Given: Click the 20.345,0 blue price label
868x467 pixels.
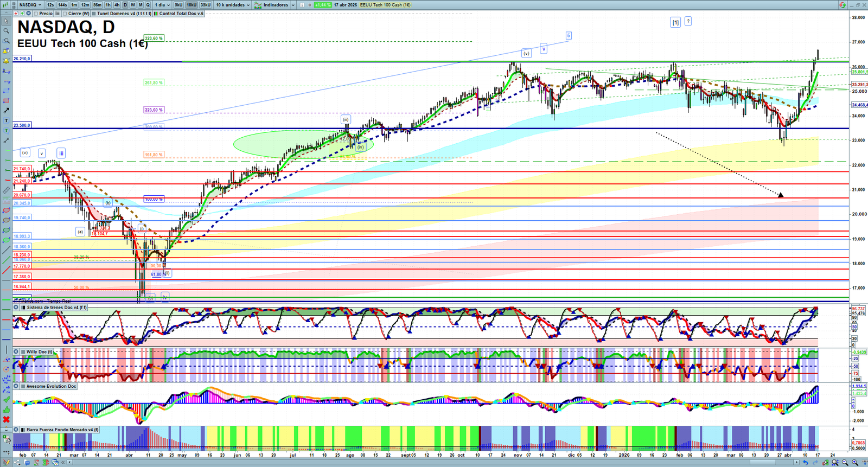Looking at the screenshot, I should [22, 203].
